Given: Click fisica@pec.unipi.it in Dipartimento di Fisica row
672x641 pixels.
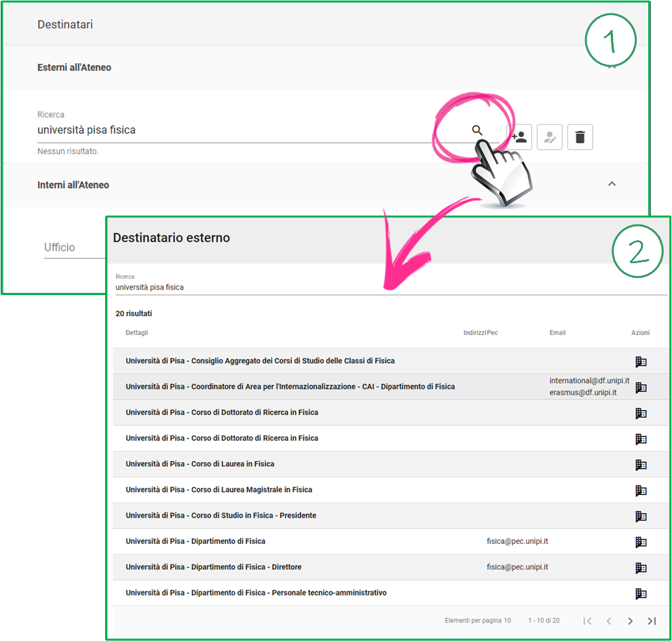Looking at the screenshot, I should (517, 541).
